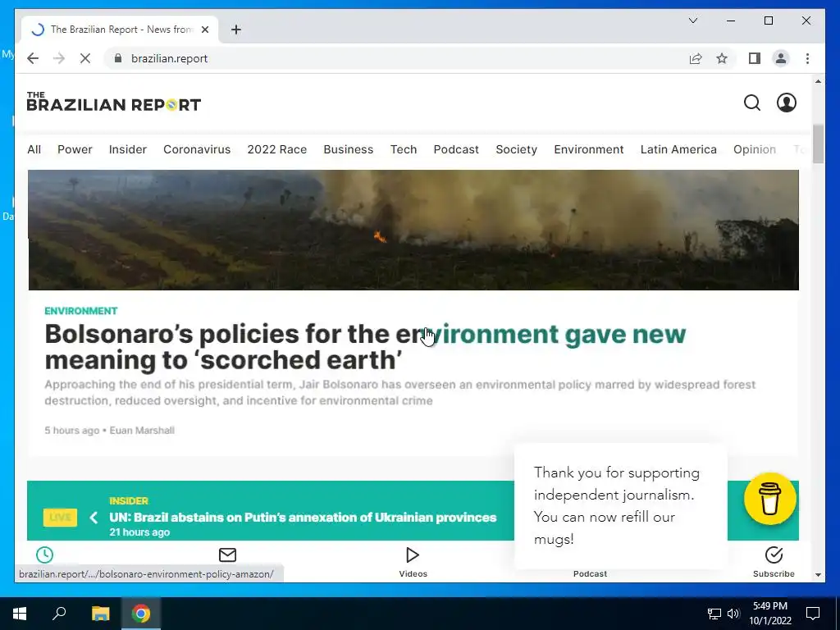The image size is (840, 630).
Task: Open the site search magnifier icon
Action: pos(752,103)
